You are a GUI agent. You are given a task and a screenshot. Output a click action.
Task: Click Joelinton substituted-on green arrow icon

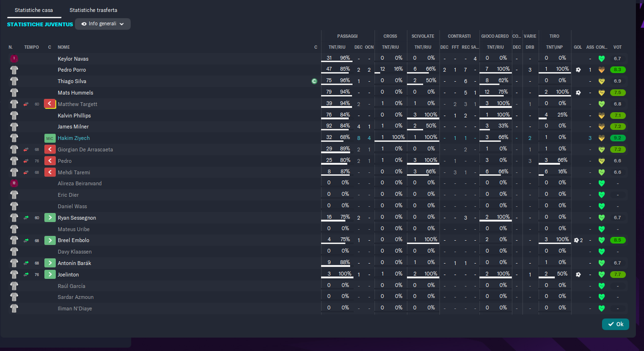pyautogui.click(x=50, y=274)
